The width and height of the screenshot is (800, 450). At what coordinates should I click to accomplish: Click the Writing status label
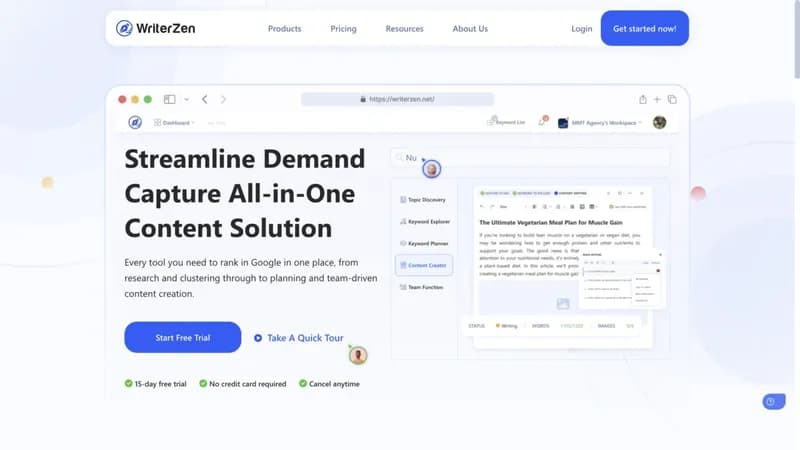pos(507,326)
